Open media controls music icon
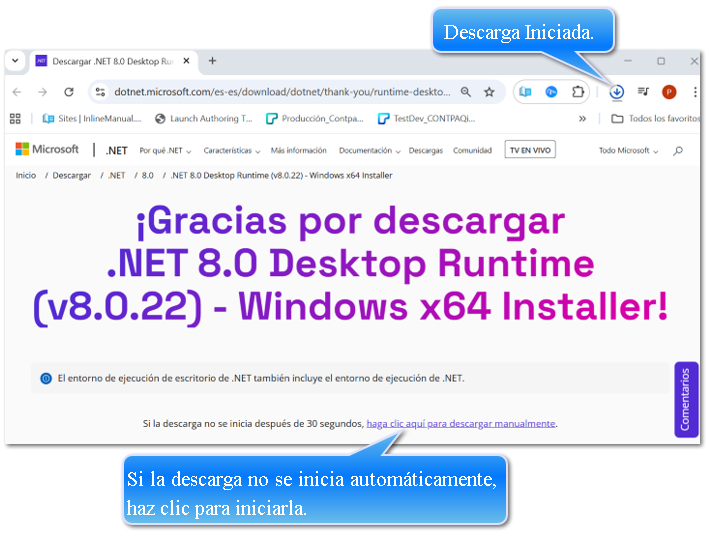Screen dimensions: 709x560 tap(643, 92)
